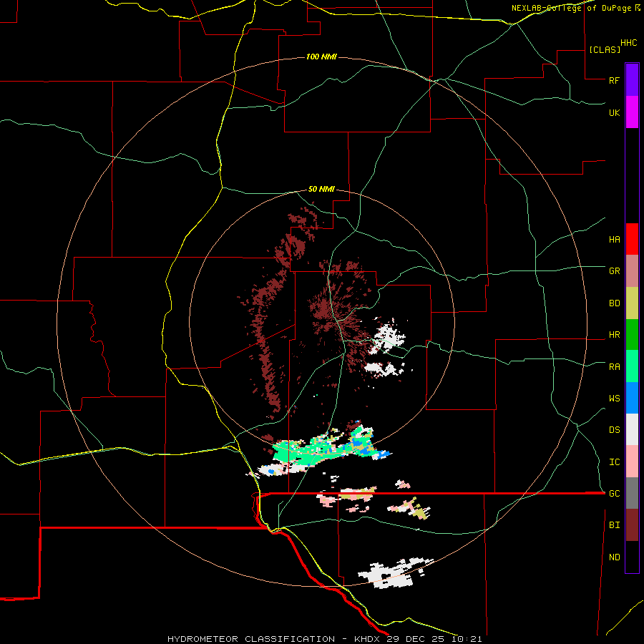Click the RA legend label
The image size is (644, 644).
click(x=614, y=367)
